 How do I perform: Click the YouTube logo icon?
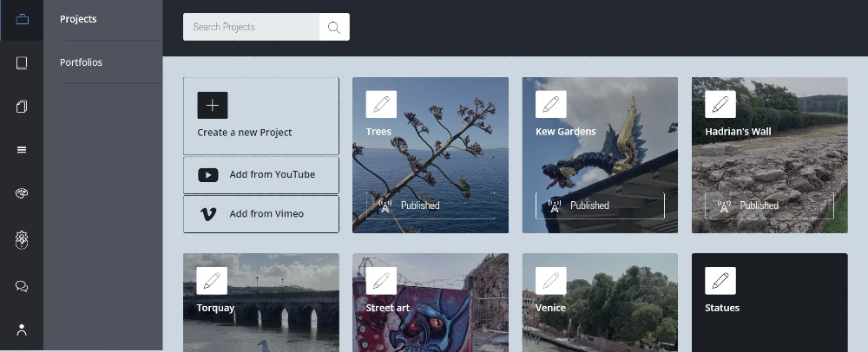click(208, 175)
